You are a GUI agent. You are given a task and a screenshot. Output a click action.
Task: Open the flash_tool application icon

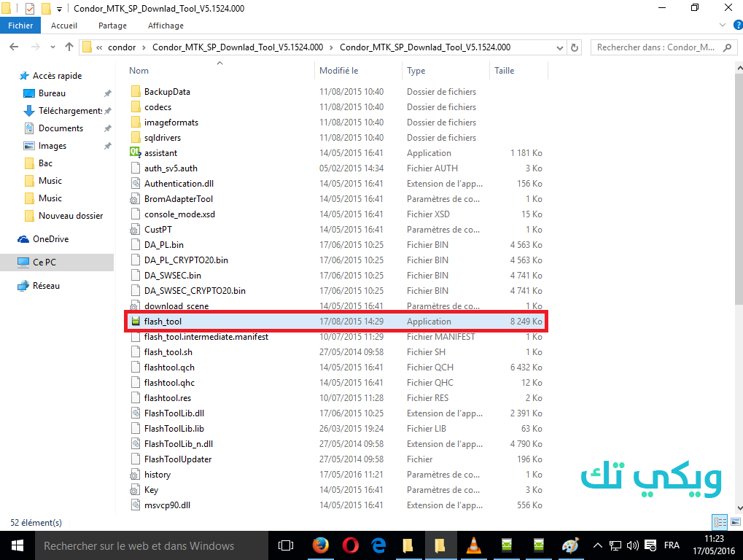[136, 322]
